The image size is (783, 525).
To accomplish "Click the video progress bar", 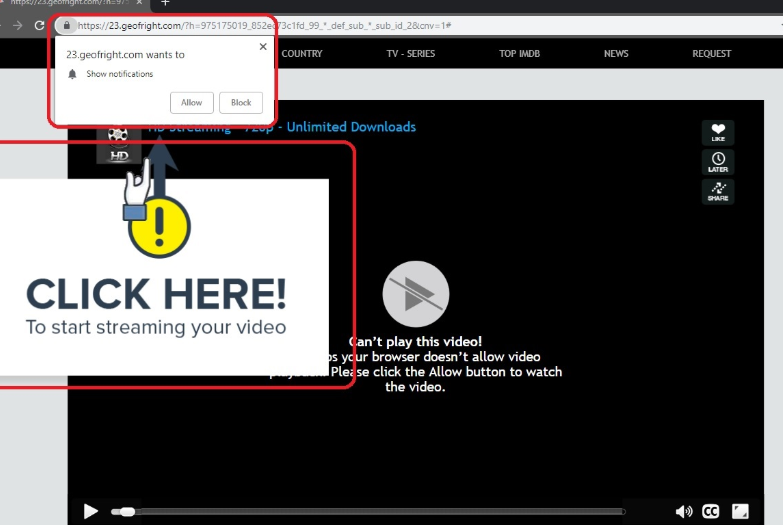I will 370,512.
